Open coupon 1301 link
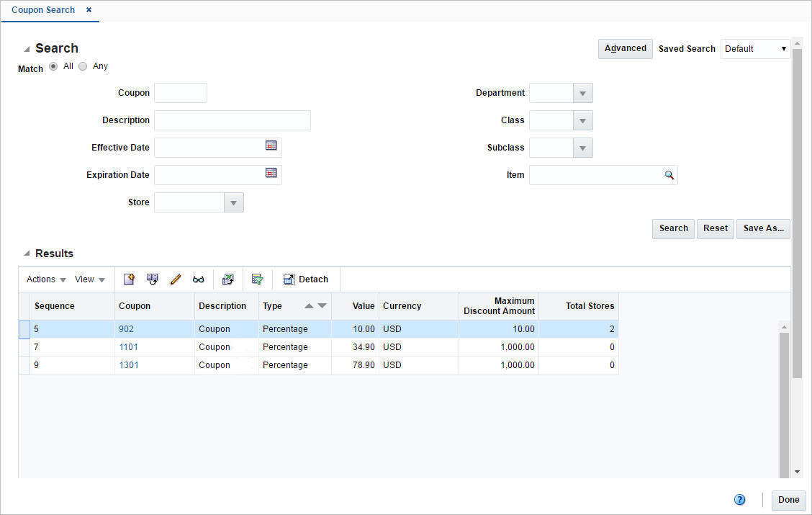 129,365
